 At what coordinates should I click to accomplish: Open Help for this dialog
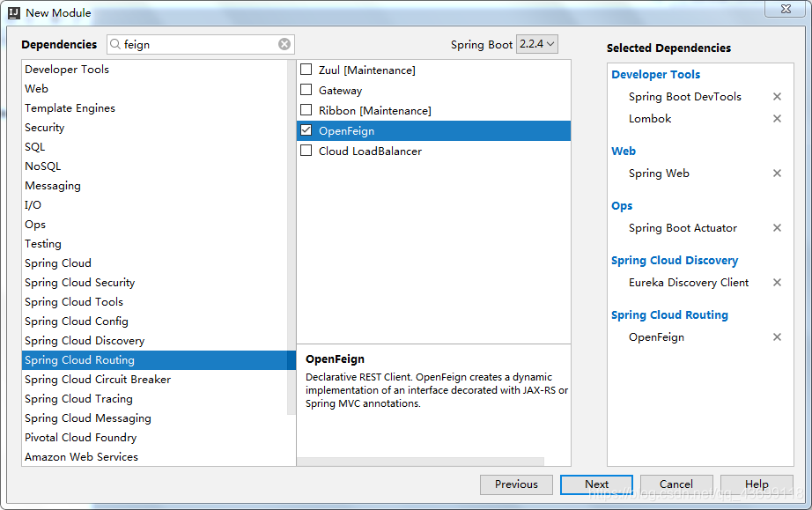tap(757, 484)
